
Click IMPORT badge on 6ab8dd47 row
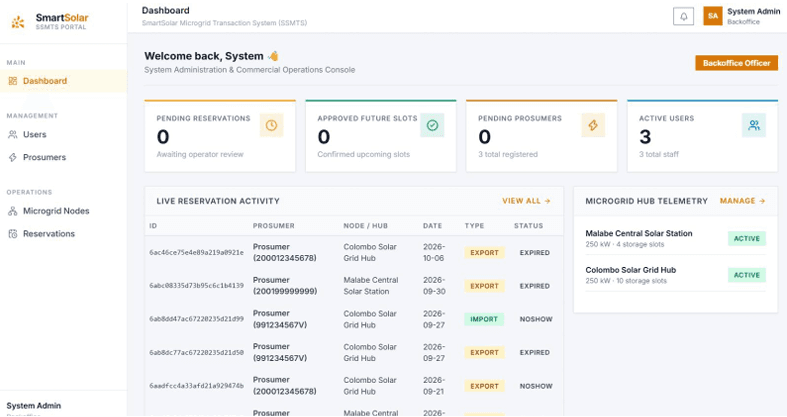point(484,319)
